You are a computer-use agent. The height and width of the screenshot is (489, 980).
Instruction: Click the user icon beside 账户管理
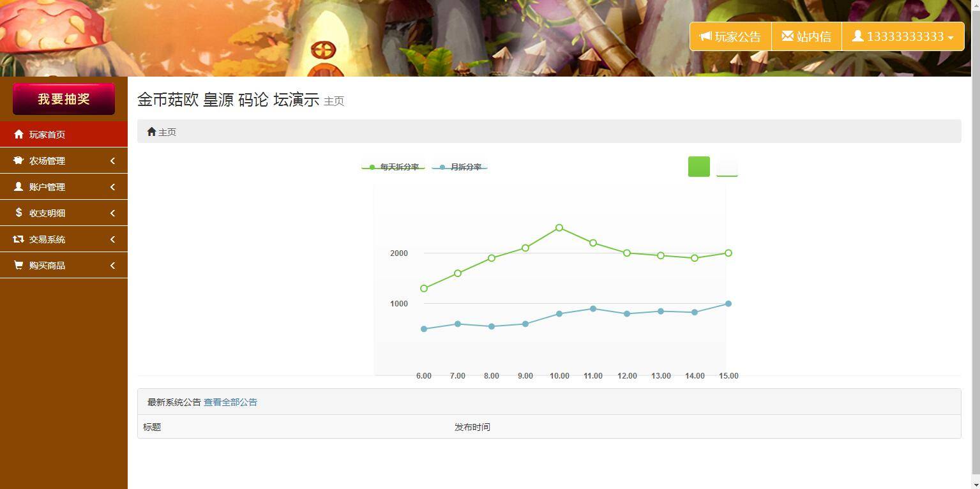coord(17,186)
